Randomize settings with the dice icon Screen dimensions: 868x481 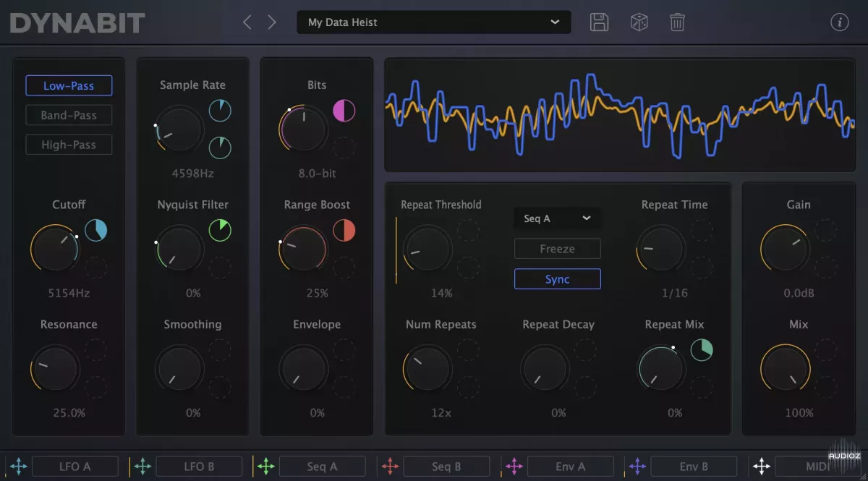pyautogui.click(x=639, y=22)
